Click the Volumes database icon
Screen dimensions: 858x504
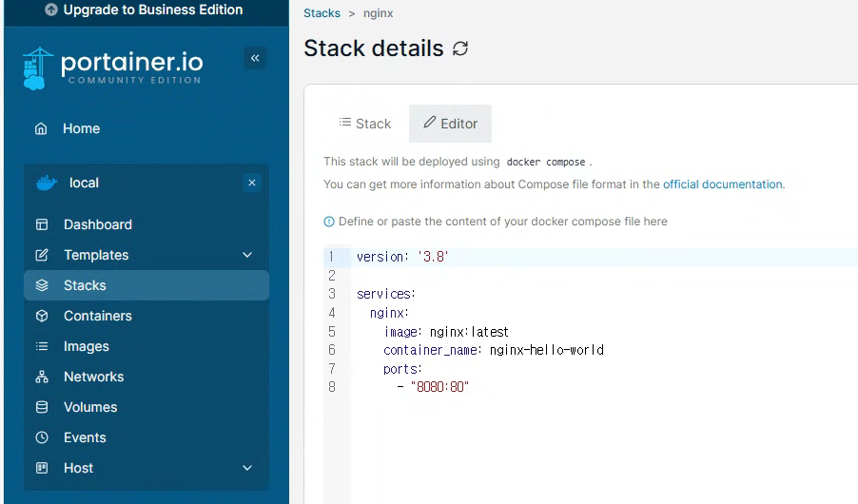[x=42, y=407]
